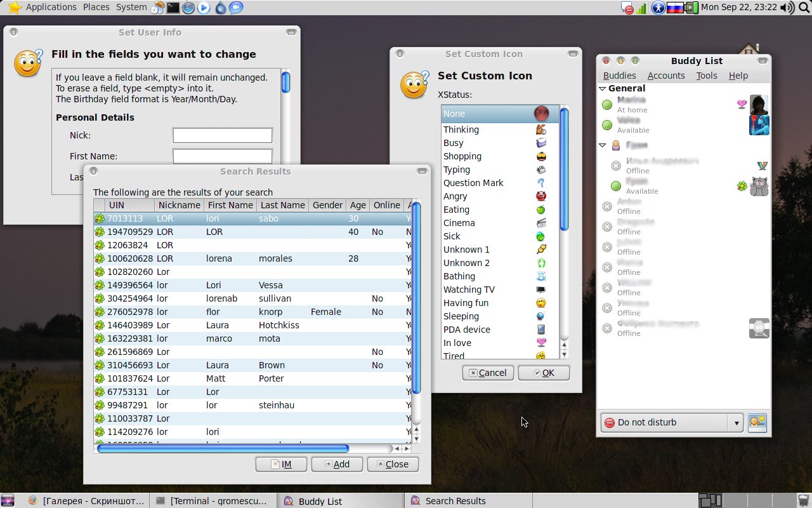Click IM button in Search Results
The width and height of the screenshot is (812, 508).
point(281,464)
